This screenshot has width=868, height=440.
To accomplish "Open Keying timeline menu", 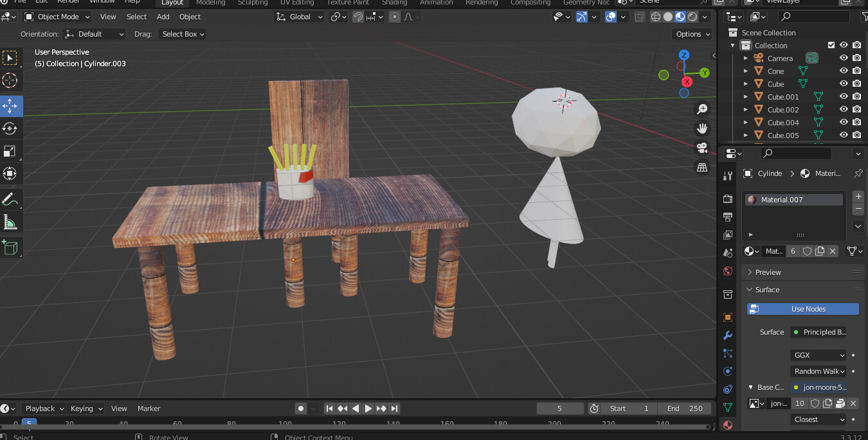I will (86, 409).
